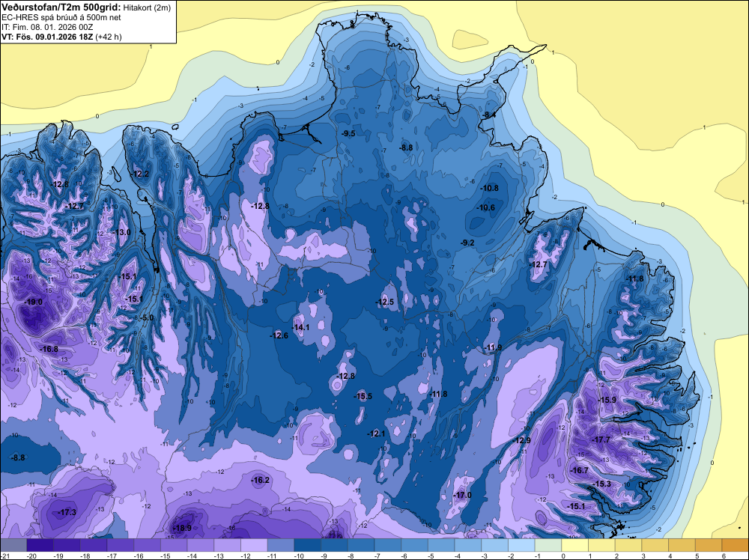Select the legend swatch above the -11 label
Screen dimensions: 749x560
(x=281, y=545)
